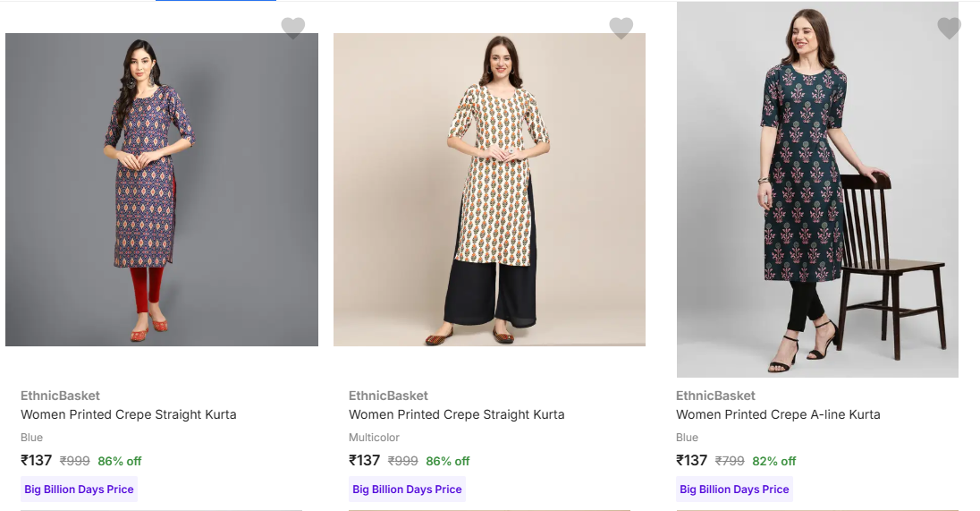The image size is (980, 511).
Task: Click the multicolor 'Women Printed Crepe Straight Kurta' title
Action: click(456, 414)
